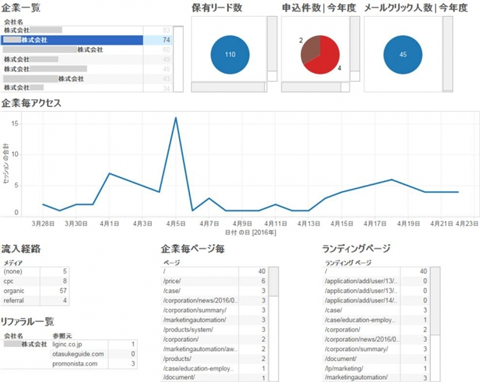480x382 pixels.
Task: Select the /price/ page row
Action: pos(214,281)
